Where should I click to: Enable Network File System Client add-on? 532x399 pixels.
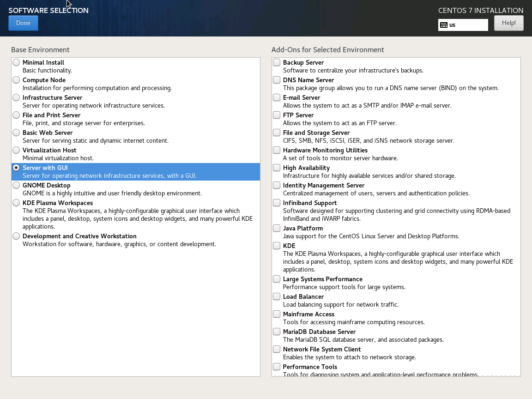pyautogui.click(x=277, y=349)
